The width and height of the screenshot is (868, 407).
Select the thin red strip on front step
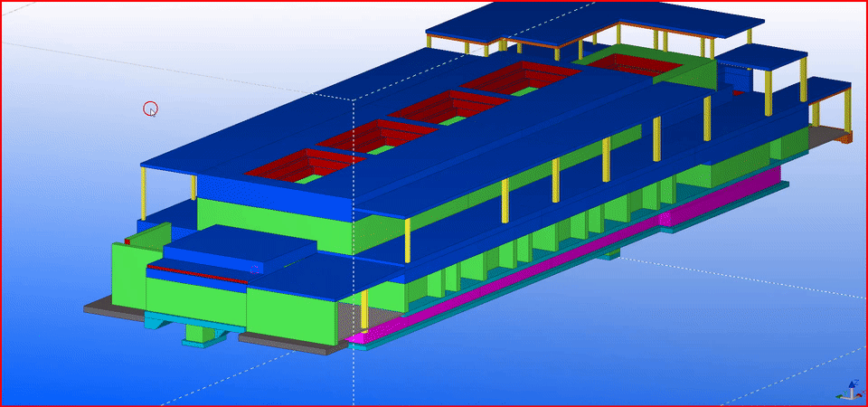(x=196, y=273)
